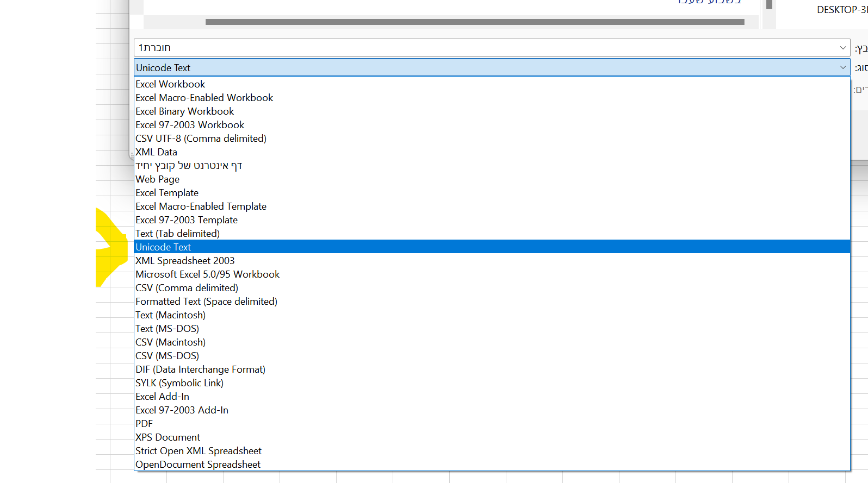Select Excel Add-In file type
The image size is (868, 483).
point(492,397)
